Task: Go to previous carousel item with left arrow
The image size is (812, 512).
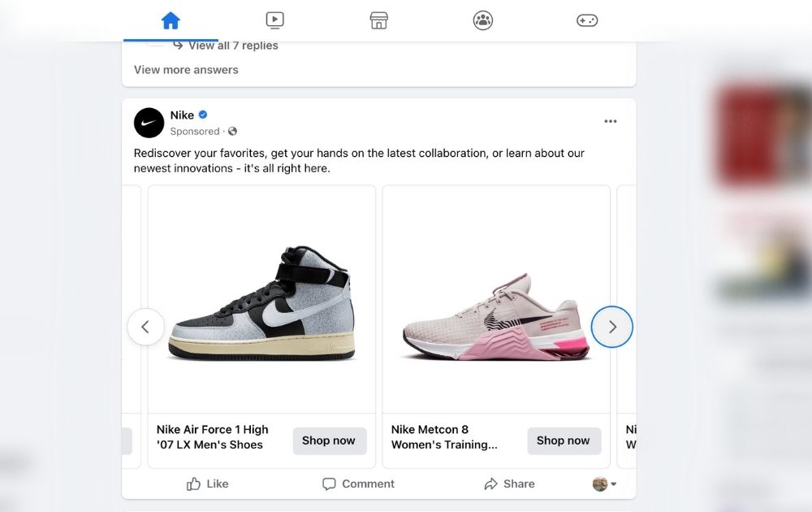Action: pyautogui.click(x=145, y=327)
